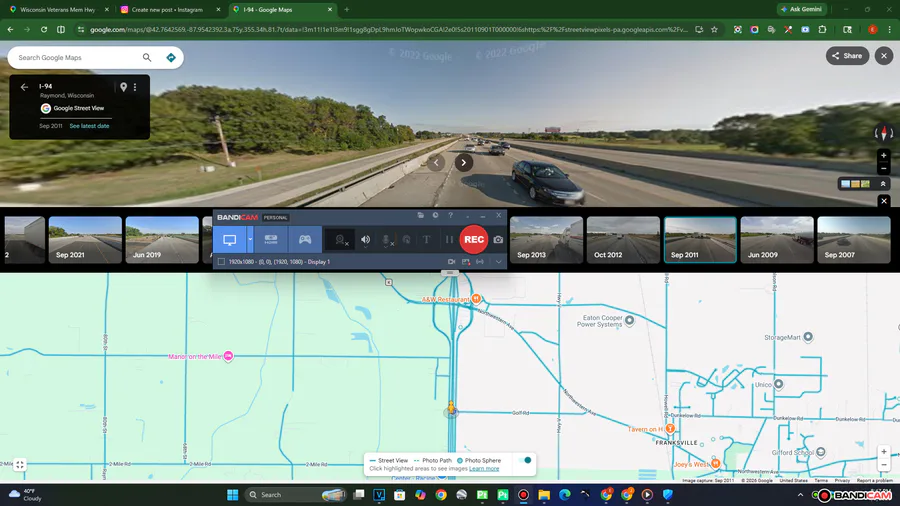Select the Sep 2007 imagery thumbnail

coord(854,240)
